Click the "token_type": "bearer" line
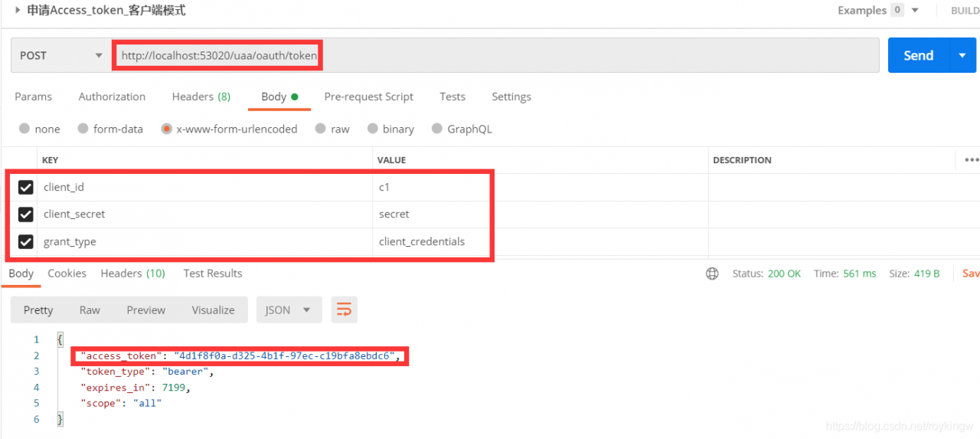 click(147, 372)
